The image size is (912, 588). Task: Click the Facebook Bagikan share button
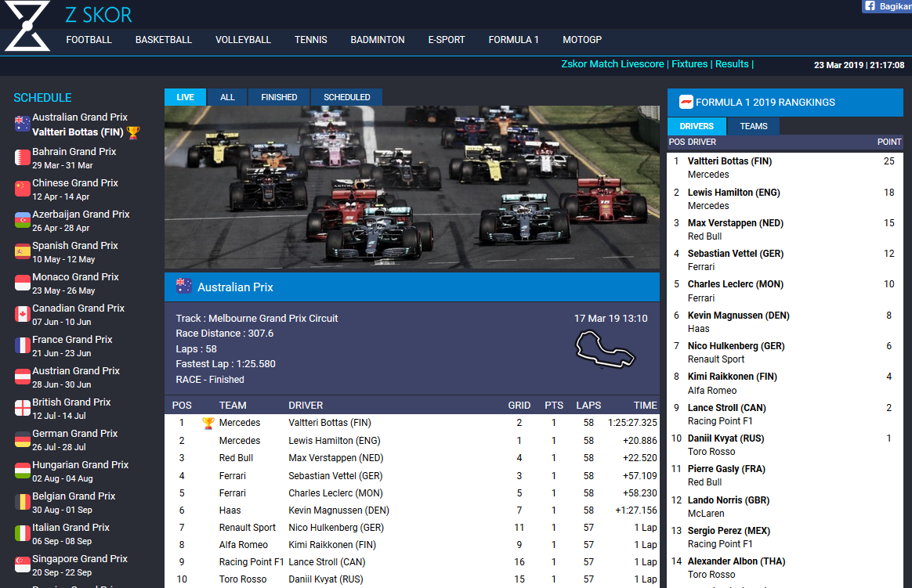point(887,5)
